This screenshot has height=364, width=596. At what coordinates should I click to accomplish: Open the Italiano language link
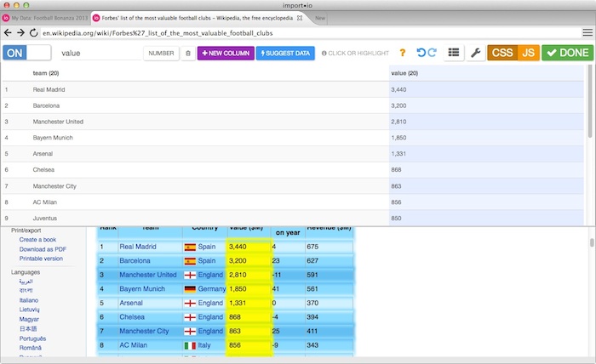tap(28, 300)
